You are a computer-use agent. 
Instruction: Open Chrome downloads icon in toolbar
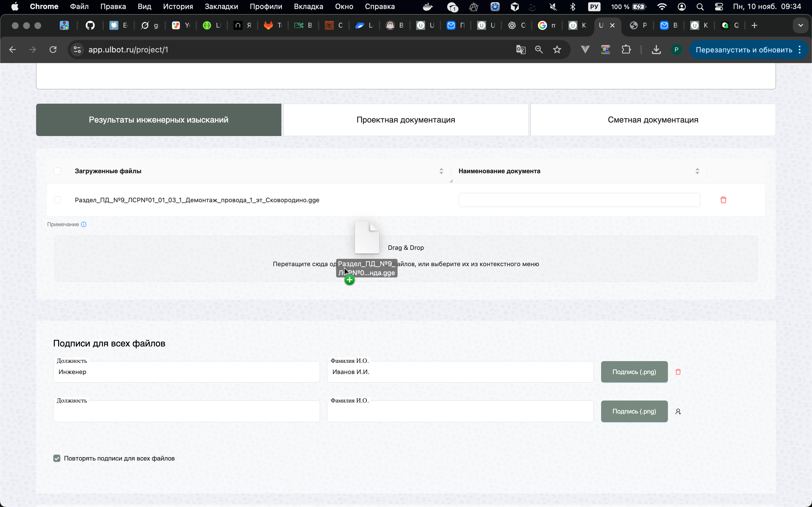pyautogui.click(x=656, y=50)
